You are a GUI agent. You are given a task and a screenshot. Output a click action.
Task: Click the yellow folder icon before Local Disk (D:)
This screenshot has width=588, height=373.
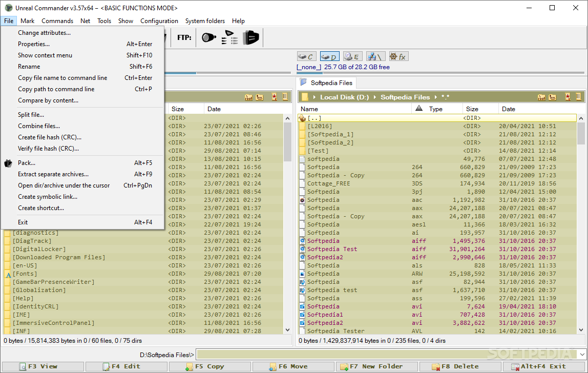[305, 97]
